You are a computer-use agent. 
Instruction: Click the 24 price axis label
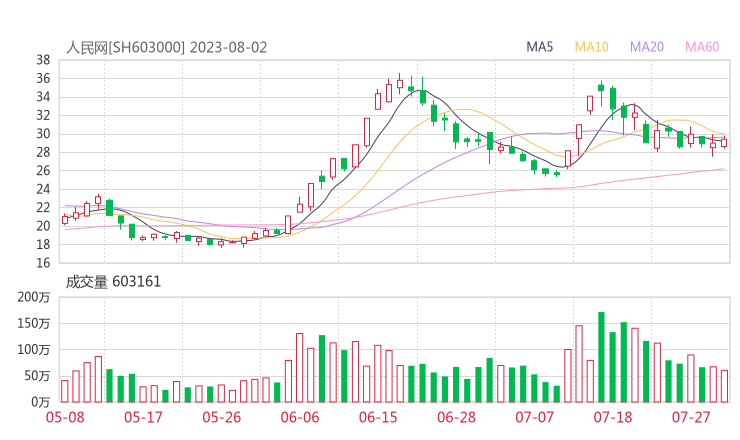pos(43,189)
